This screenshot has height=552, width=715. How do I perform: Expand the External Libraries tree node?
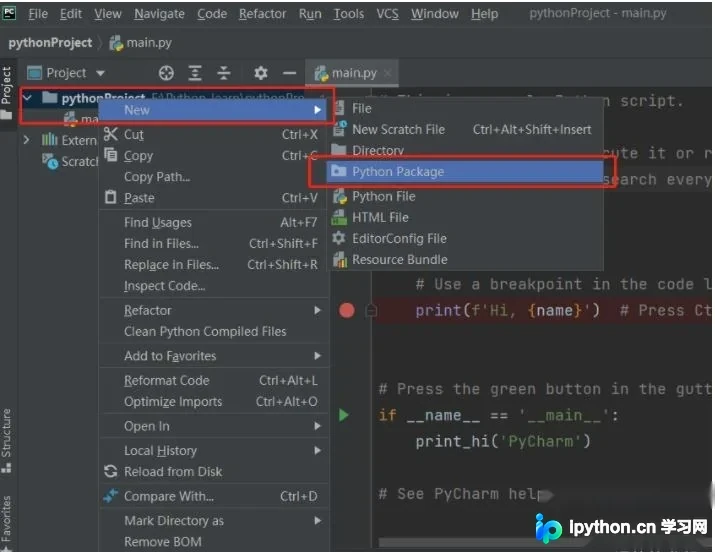[x=26, y=139]
